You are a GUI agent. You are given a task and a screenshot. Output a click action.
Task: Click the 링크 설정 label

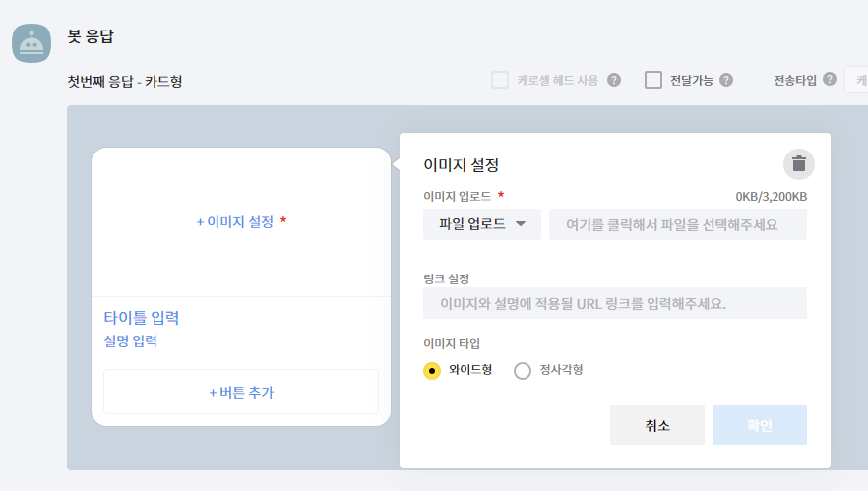[446, 278]
